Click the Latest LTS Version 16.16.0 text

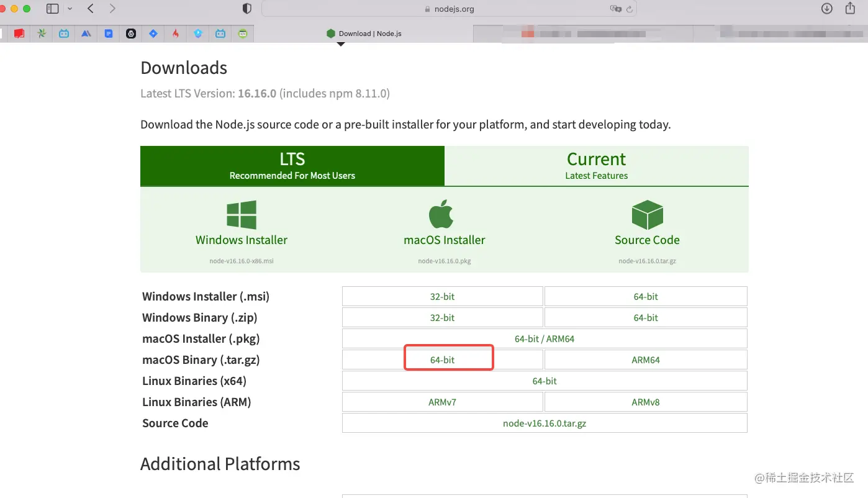(x=265, y=94)
